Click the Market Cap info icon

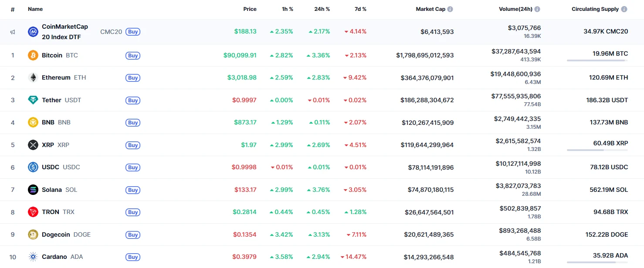(x=450, y=9)
